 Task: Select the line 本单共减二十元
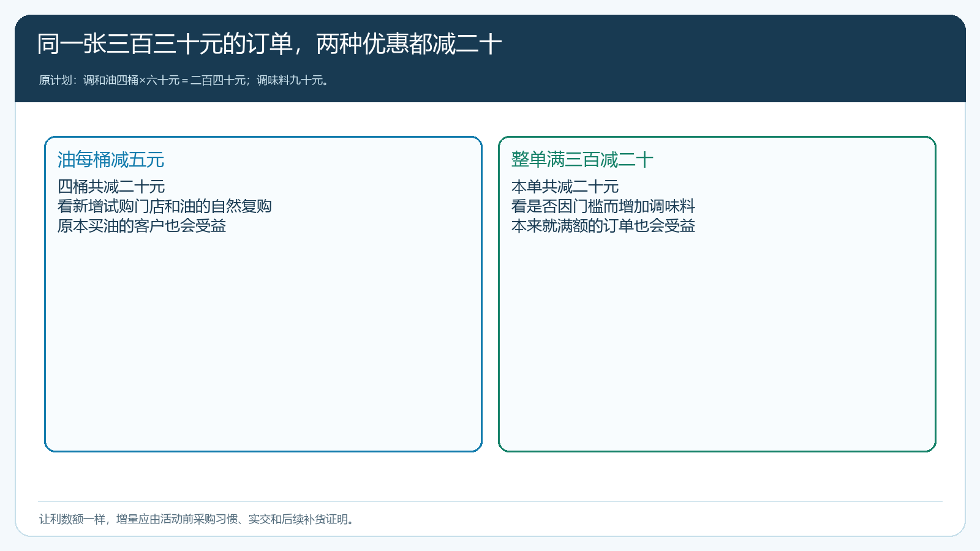[565, 187]
